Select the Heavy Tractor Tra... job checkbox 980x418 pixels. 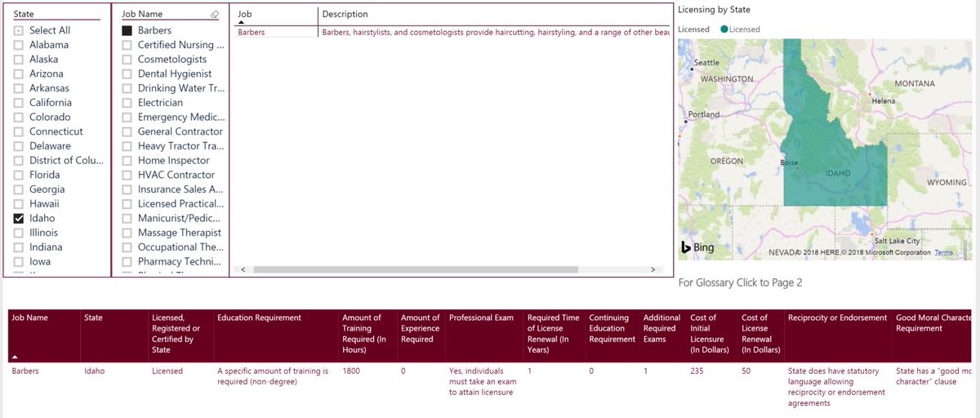[127, 146]
